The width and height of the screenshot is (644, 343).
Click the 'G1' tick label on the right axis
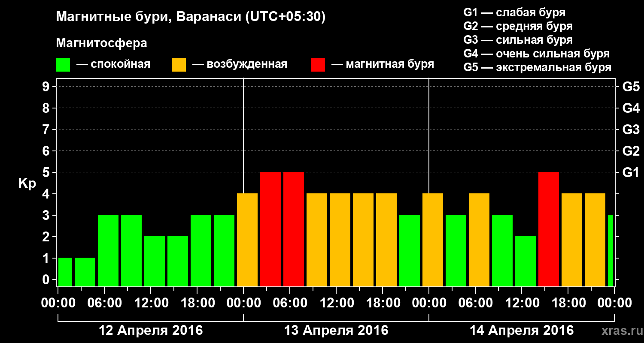pyautogui.click(x=631, y=172)
